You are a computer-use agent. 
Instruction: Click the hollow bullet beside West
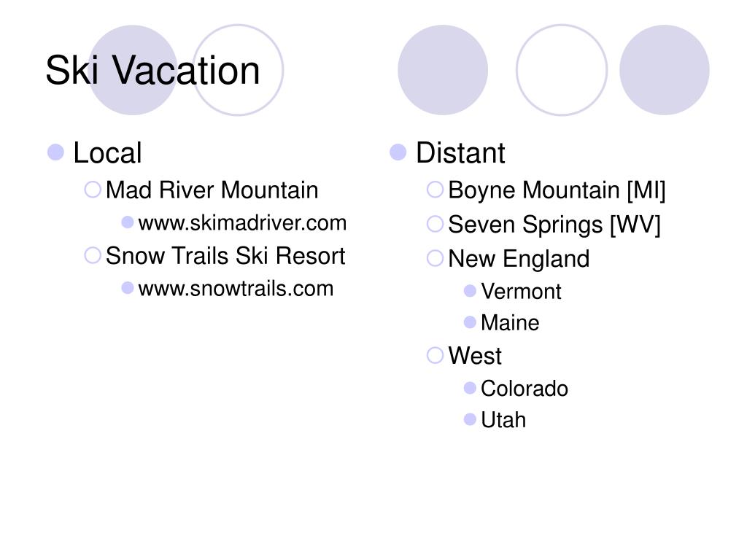point(435,355)
